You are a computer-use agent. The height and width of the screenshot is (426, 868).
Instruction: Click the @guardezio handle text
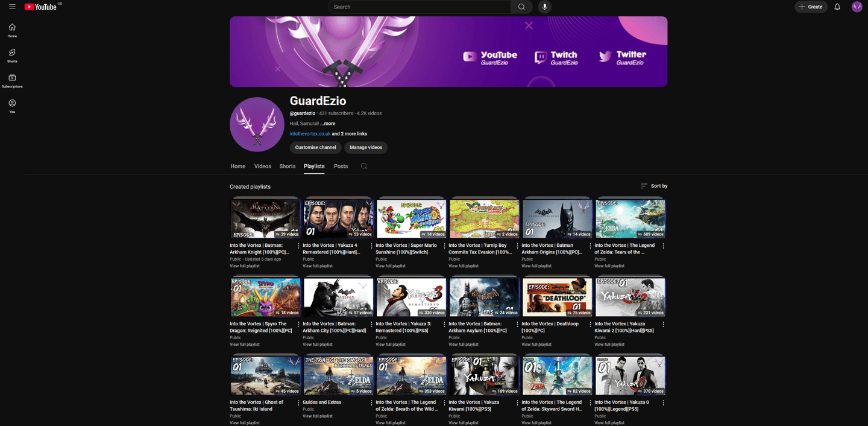(x=303, y=113)
